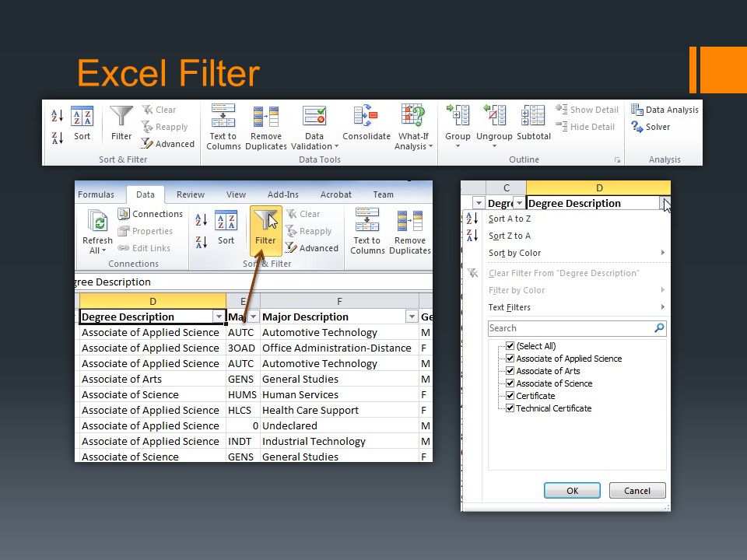Image resolution: width=747 pixels, height=560 pixels.
Task: Open the Outline group dialog launcher
Action: click(617, 160)
